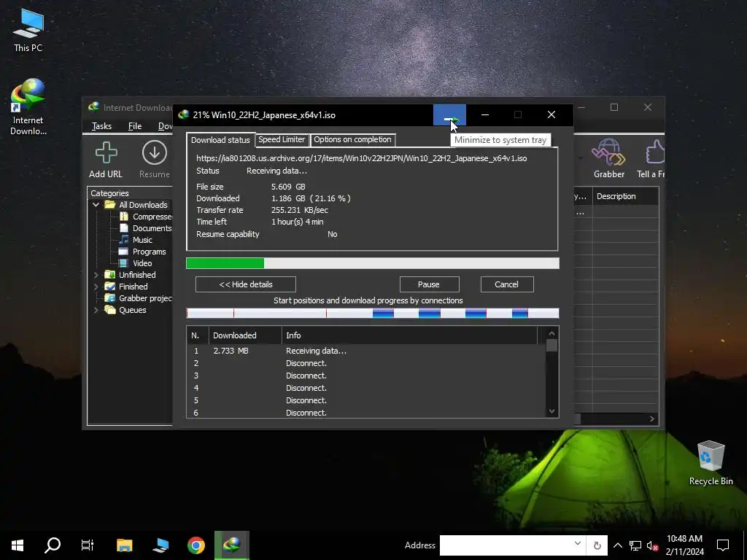Switch to the Download status tab
The width and height of the screenshot is (747, 560).
[x=220, y=140]
